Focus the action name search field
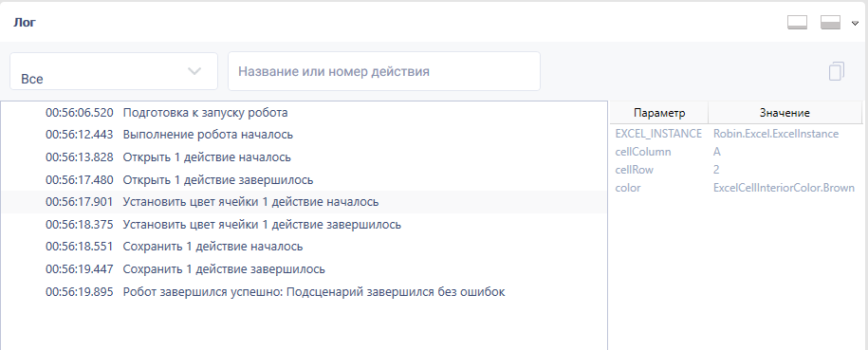The height and width of the screenshot is (350, 868). point(383,71)
